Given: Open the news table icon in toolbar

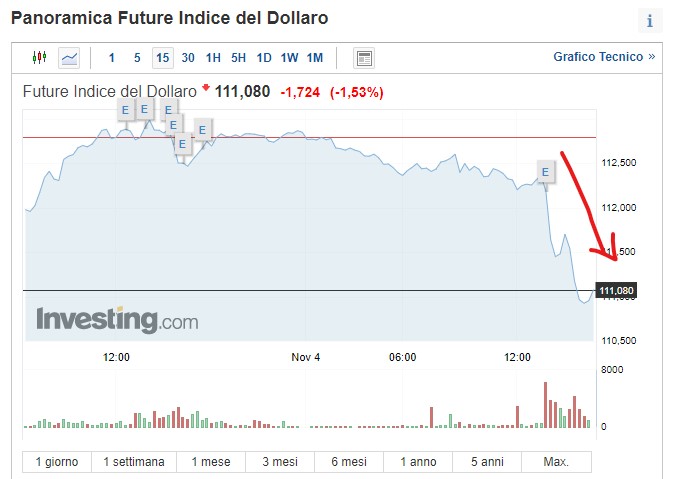Looking at the screenshot, I should [364, 58].
